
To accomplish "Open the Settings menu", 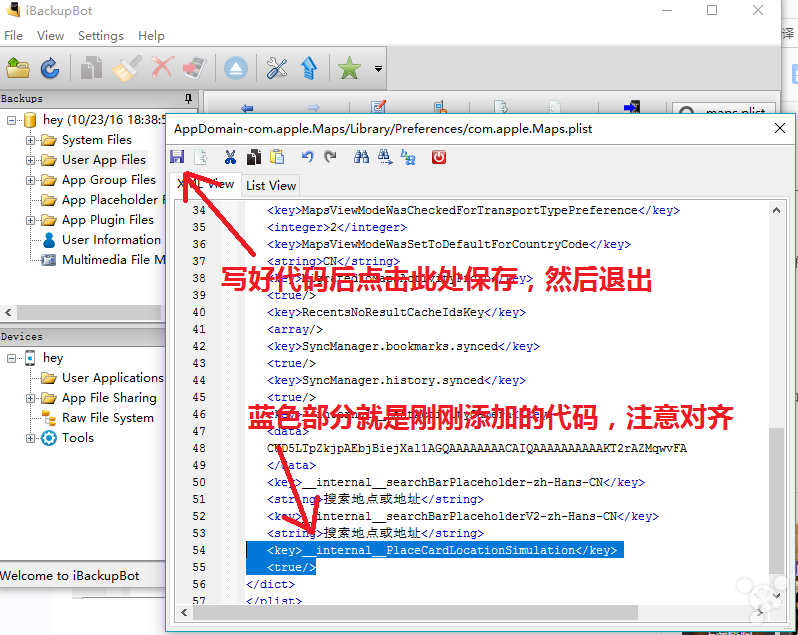I will point(100,35).
